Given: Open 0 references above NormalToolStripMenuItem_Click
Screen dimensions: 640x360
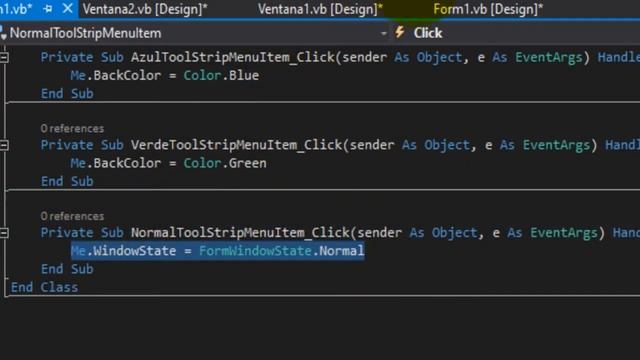Looking at the screenshot, I should coord(72,216).
